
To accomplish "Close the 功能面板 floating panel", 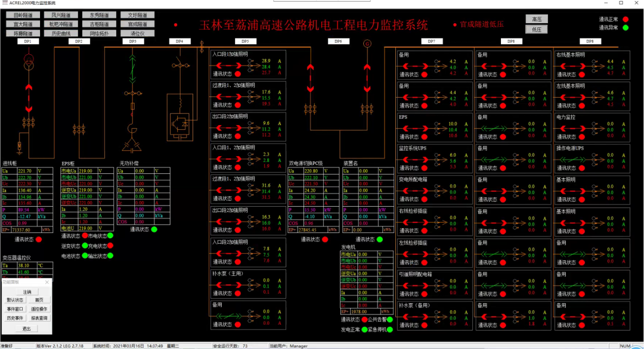I will (x=47, y=282).
